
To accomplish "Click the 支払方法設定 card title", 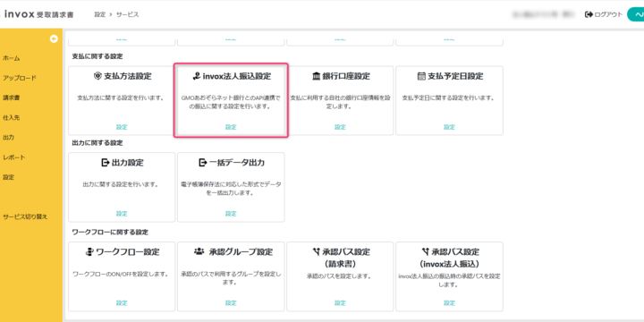I will [127, 76].
